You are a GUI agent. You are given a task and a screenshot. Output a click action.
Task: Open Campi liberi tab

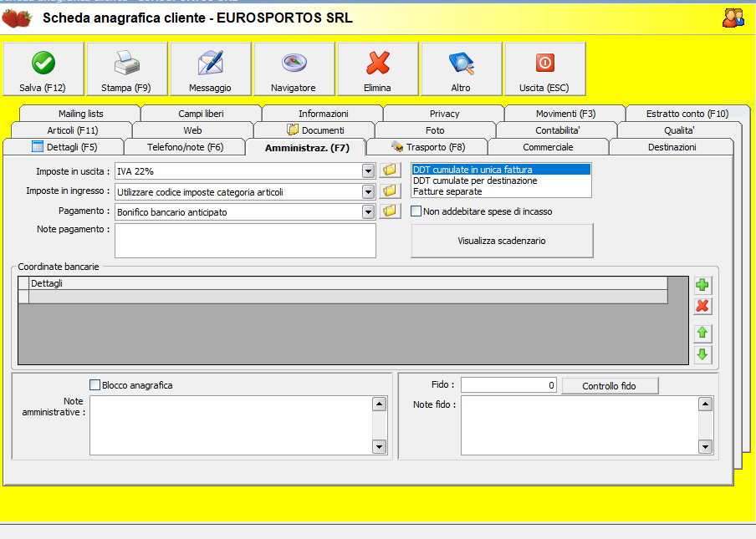coord(201,114)
